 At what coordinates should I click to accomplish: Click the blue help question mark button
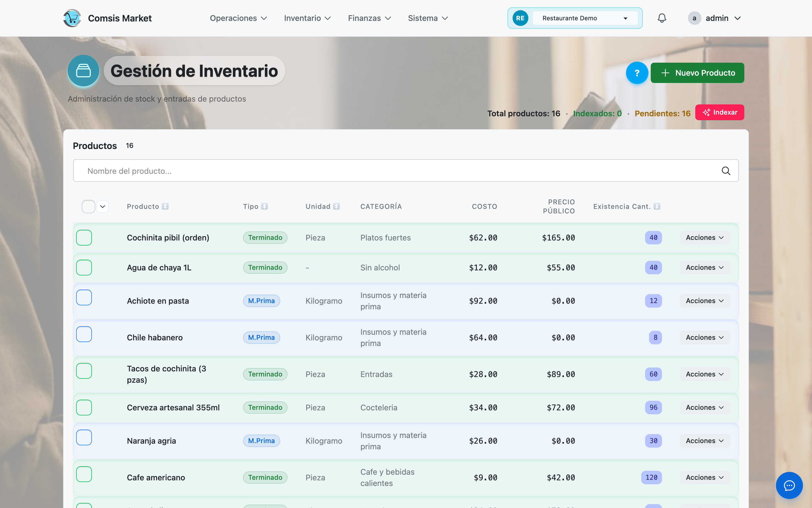[637, 73]
